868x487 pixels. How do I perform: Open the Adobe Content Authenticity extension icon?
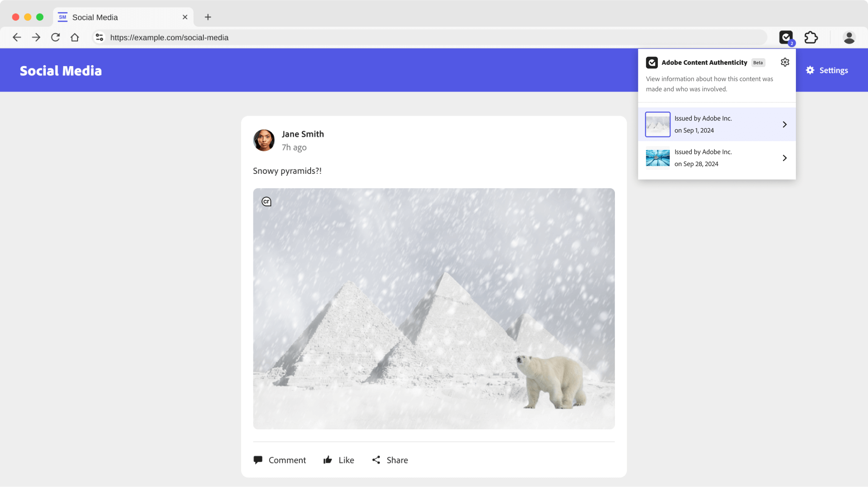click(786, 37)
